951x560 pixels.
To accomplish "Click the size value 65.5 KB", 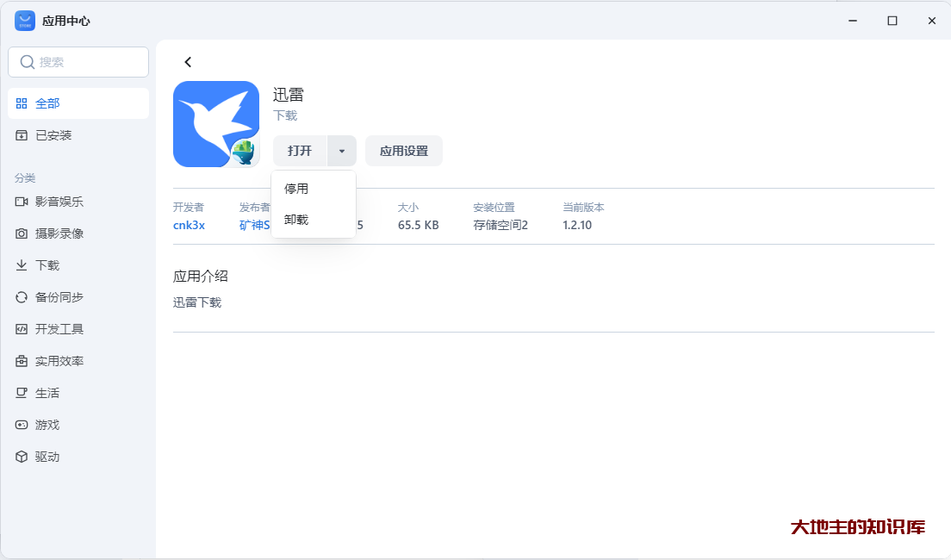I will (419, 225).
